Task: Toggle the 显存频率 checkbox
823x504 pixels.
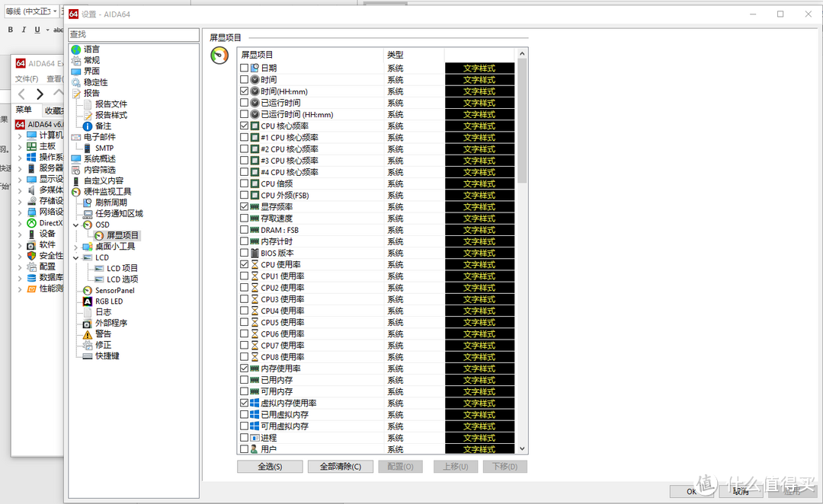Action: click(x=245, y=207)
